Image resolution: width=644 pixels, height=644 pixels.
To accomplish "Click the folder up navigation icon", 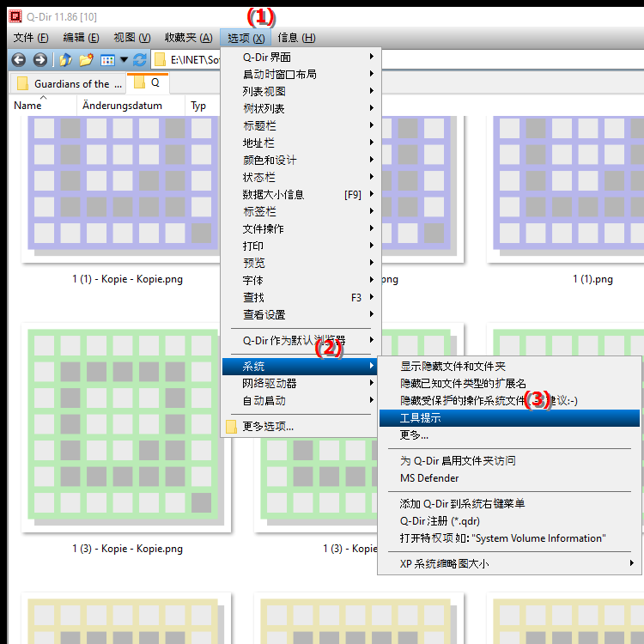I will [x=66, y=60].
